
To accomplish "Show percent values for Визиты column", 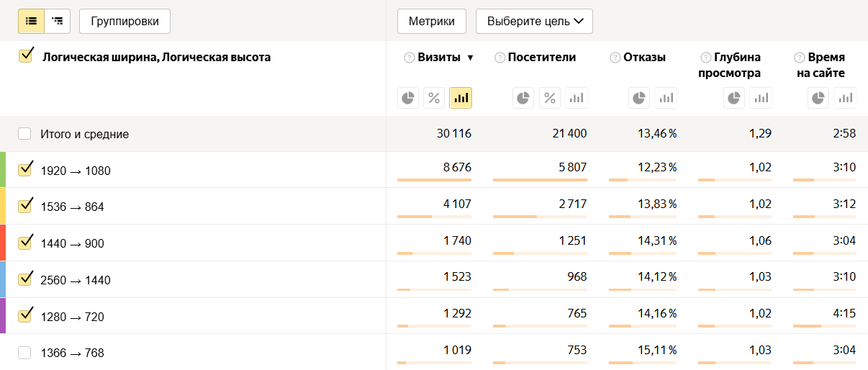I will pyautogui.click(x=434, y=98).
